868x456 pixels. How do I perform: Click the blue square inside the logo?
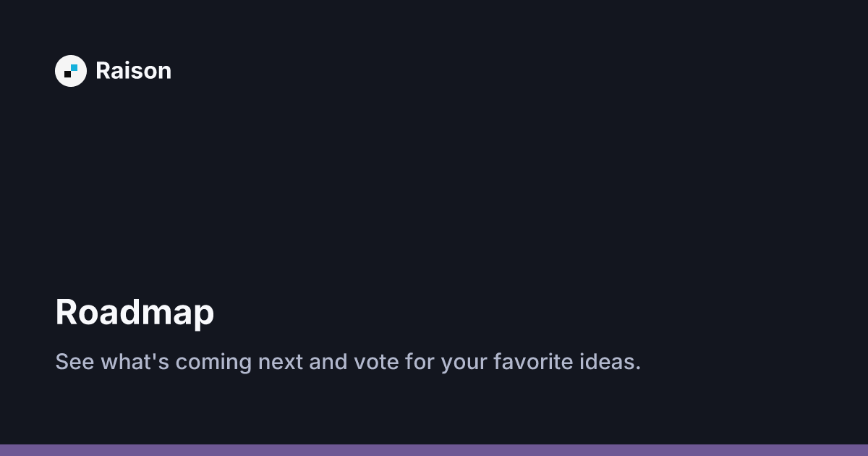coord(74,68)
